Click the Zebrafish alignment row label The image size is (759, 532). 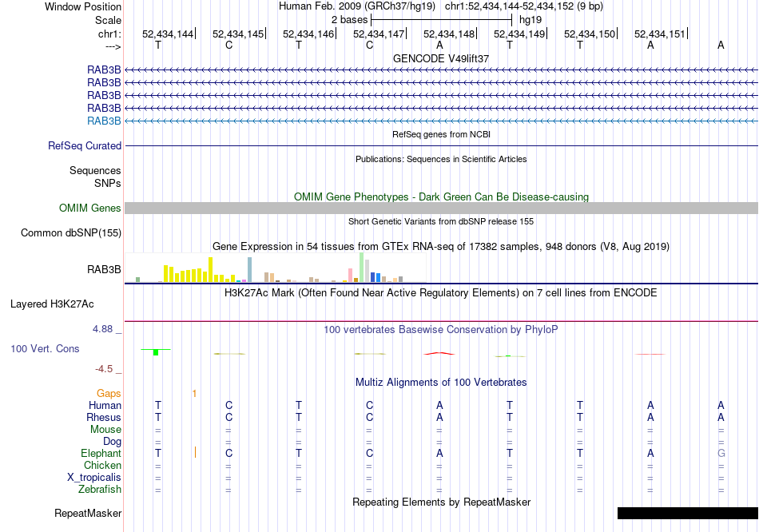[100, 490]
